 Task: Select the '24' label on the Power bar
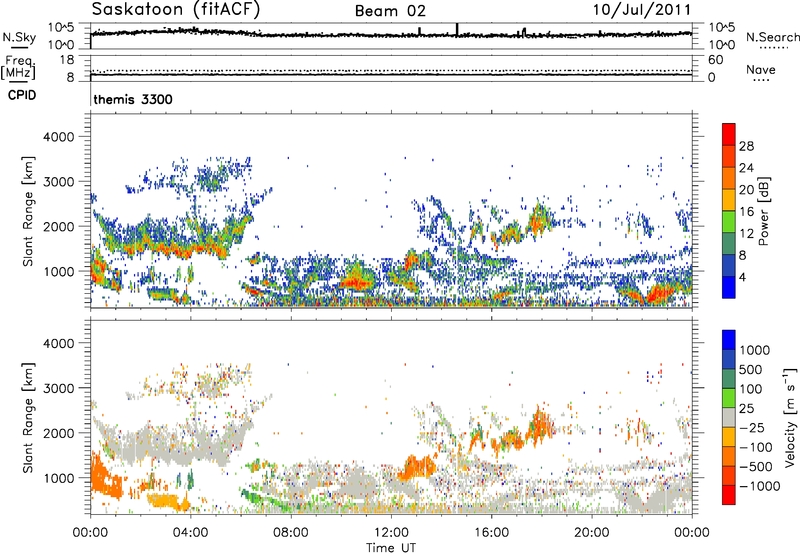[746, 168]
